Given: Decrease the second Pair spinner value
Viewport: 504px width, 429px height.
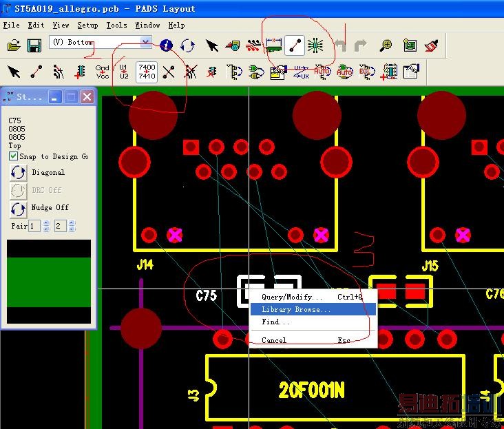Looking at the screenshot, I should point(72,229).
